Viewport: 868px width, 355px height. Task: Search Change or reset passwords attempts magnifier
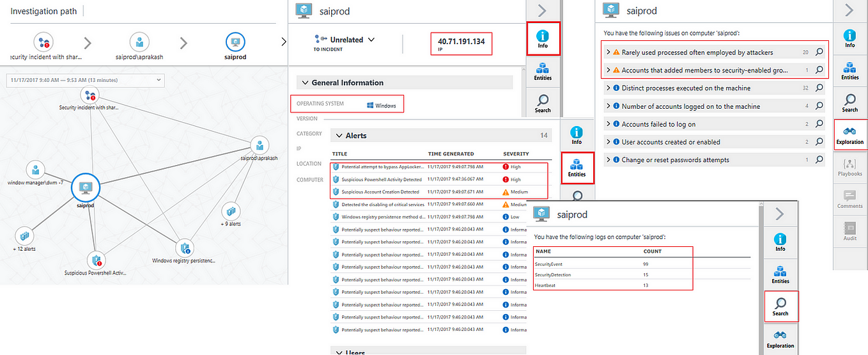[x=819, y=159]
